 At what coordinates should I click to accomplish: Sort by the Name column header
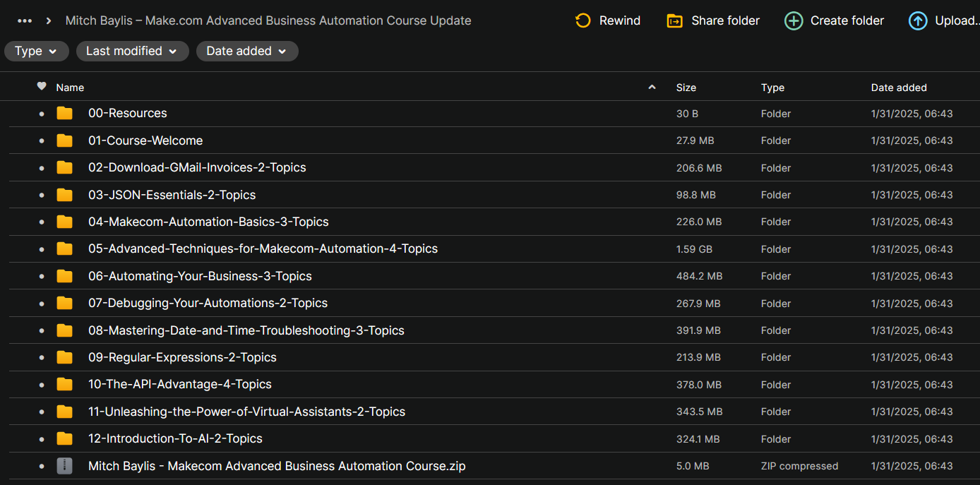70,88
